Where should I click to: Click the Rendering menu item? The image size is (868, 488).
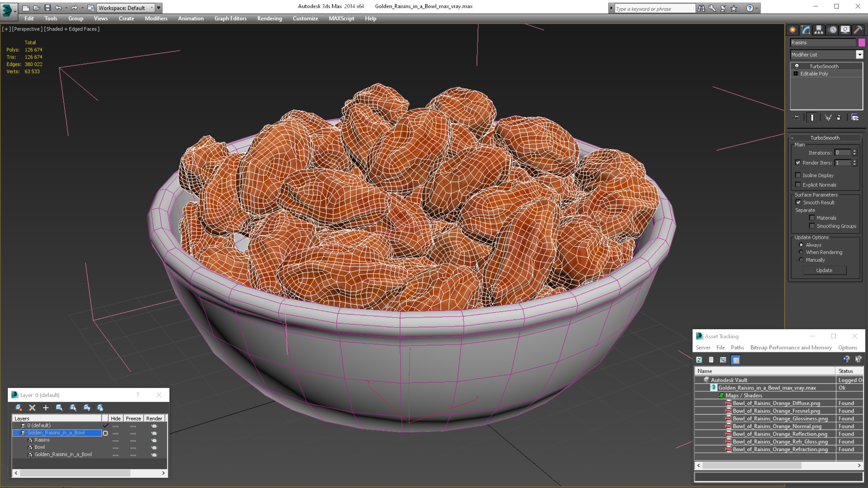tap(269, 18)
